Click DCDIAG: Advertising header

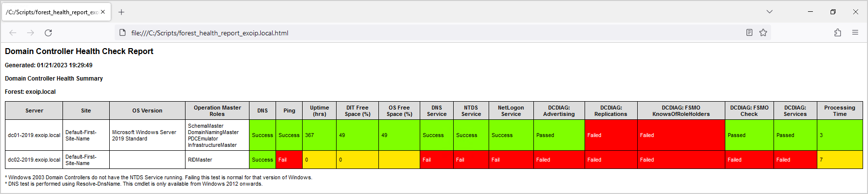point(559,111)
